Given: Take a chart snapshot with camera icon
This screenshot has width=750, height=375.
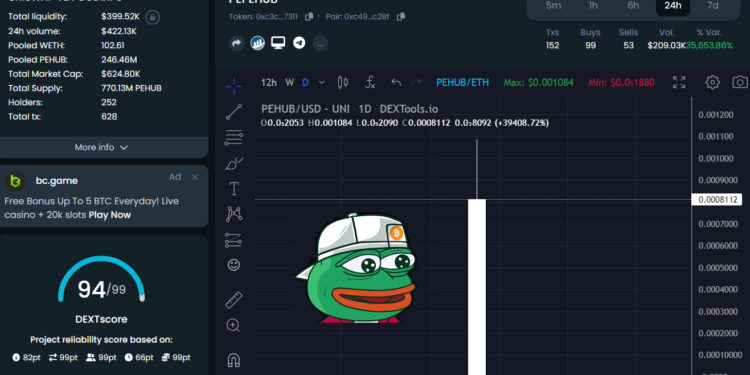Looking at the screenshot, I should [740, 82].
